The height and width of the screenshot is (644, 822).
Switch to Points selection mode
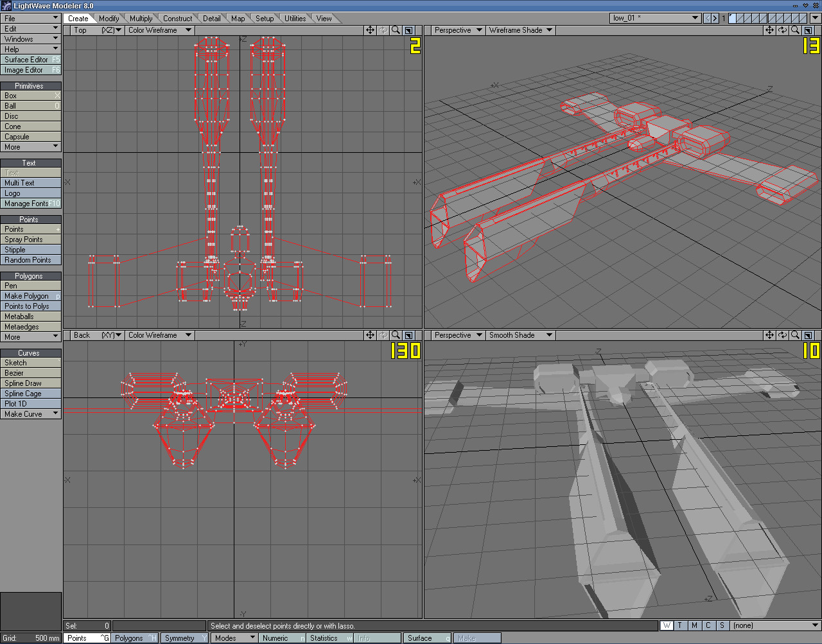[87, 638]
